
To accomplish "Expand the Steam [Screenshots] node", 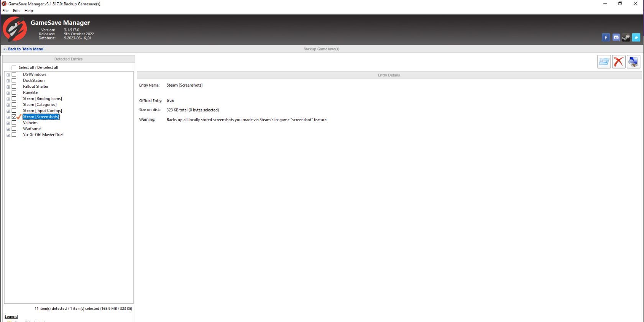I will point(8,117).
